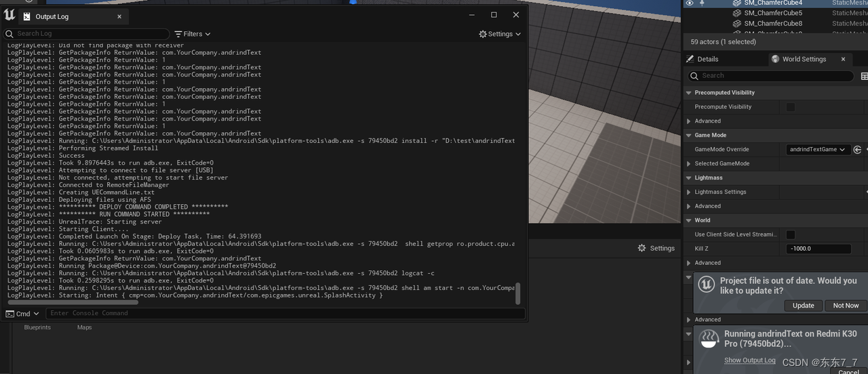Open the GameMode Override andrindTextGame dropdown
The image size is (868, 374).
coord(818,149)
